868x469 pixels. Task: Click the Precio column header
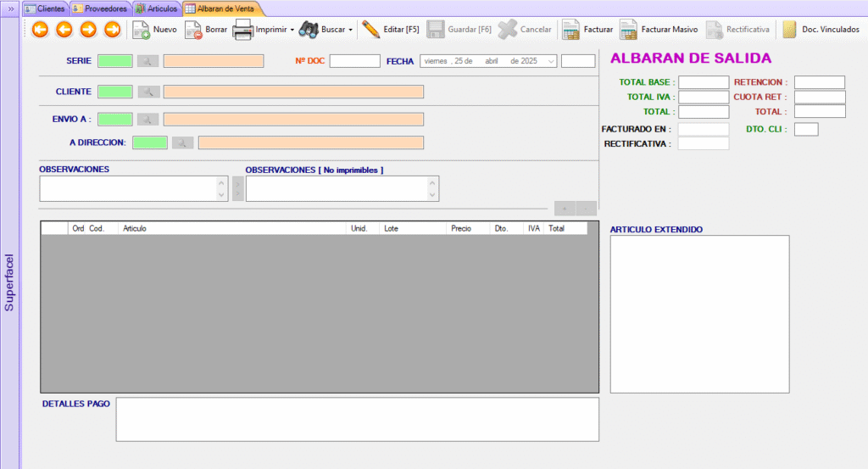tap(468, 228)
